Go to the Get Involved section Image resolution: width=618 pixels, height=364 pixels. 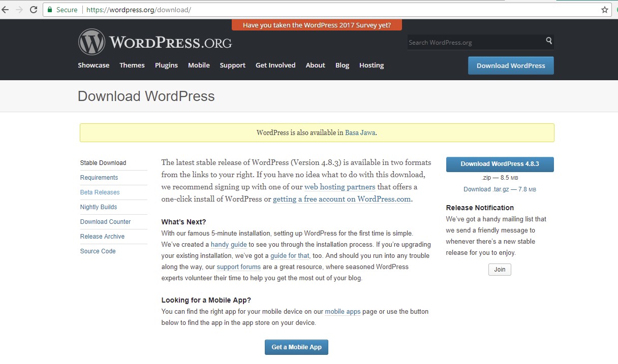(x=275, y=65)
